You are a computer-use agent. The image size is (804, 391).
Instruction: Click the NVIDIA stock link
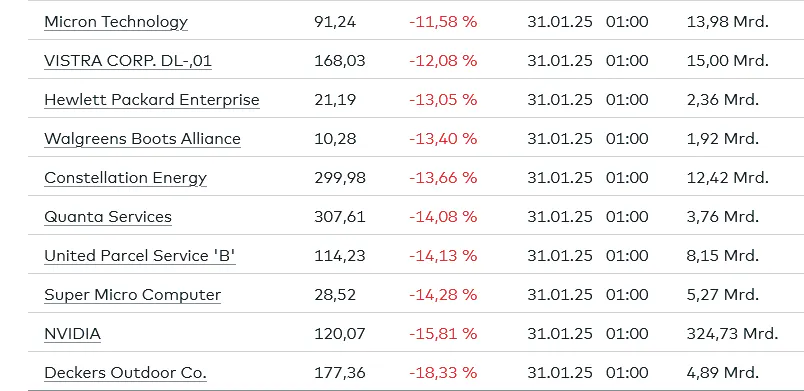pos(72,334)
